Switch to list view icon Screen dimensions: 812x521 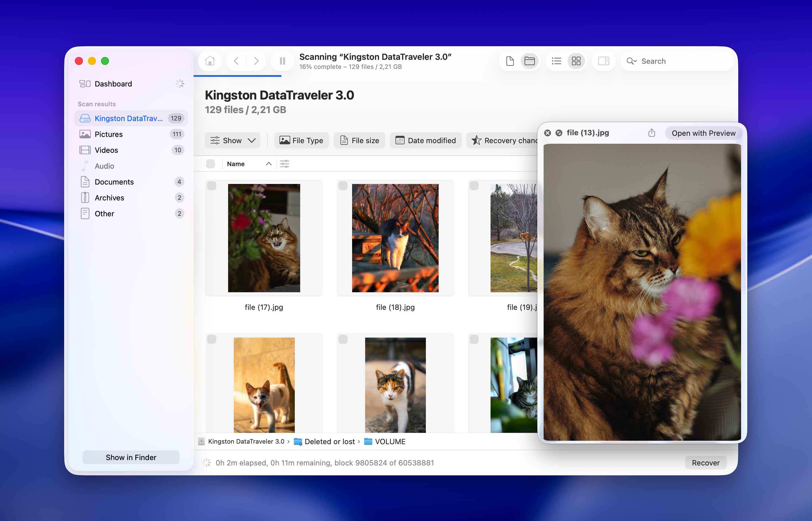point(556,61)
